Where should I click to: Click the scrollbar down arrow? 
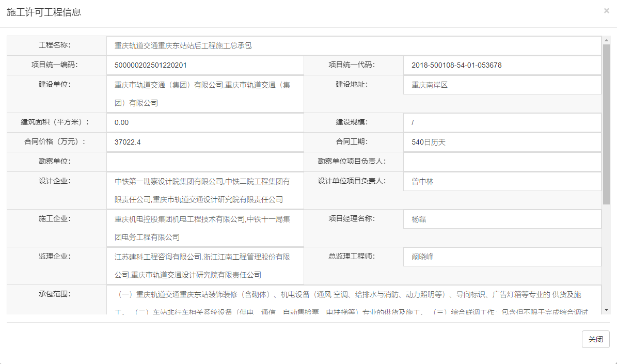[606, 310]
